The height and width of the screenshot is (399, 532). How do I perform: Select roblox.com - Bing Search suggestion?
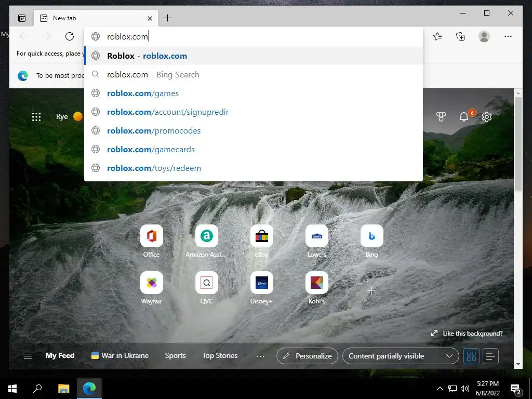[254, 75]
